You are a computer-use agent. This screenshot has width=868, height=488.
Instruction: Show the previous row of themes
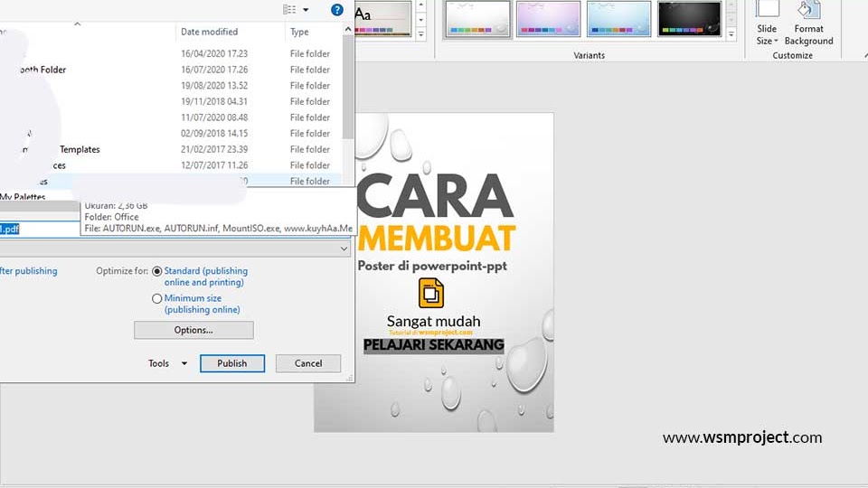click(421, 5)
